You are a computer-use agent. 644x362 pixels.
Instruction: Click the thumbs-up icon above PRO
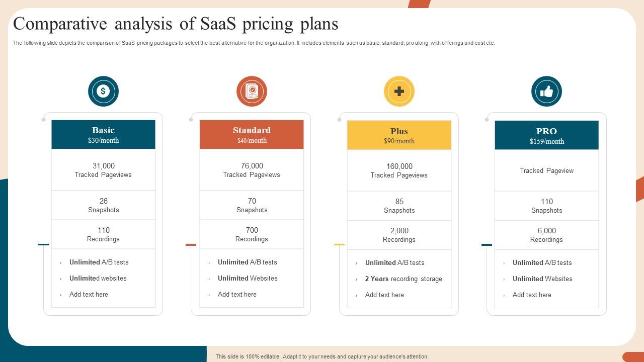coord(546,92)
